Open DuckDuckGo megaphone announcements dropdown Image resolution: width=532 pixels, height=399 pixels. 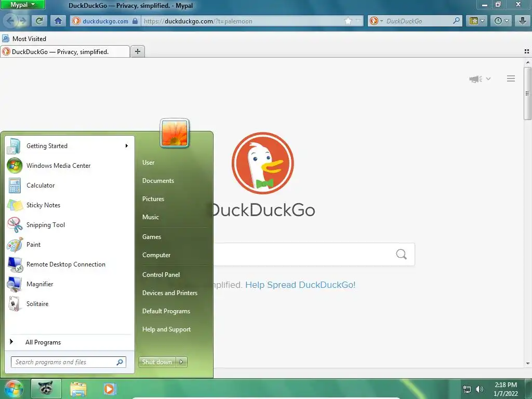click(480, 79)
